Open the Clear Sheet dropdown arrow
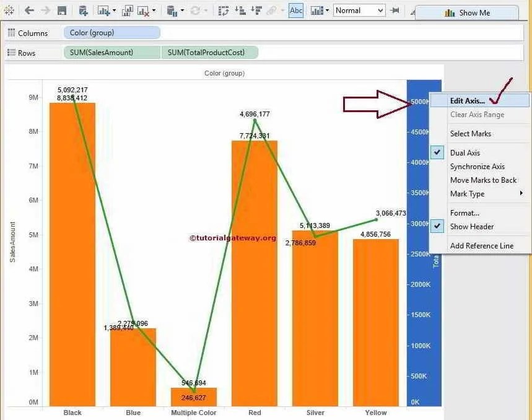The image size is (532, 420). click(154, 11)
